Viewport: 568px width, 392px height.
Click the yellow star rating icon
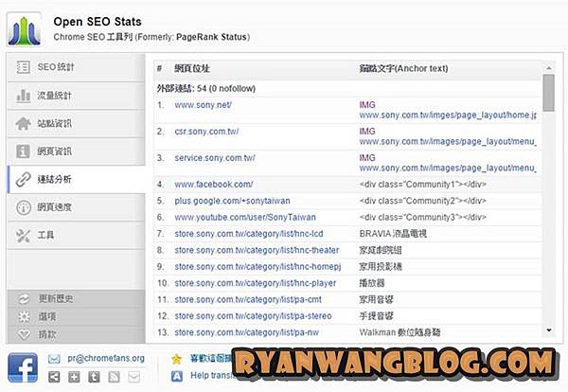(x=176, y=359)
